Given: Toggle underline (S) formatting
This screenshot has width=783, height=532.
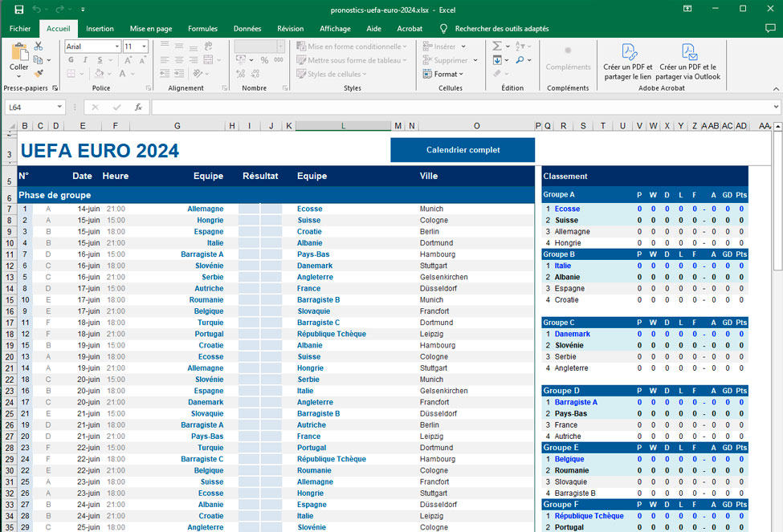Looking at the screenshot, I should tap(100, 60).
